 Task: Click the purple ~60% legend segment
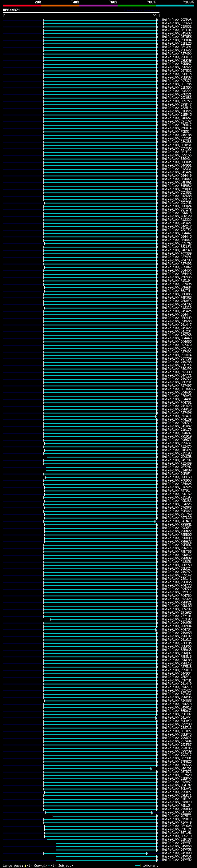point(98,6)
